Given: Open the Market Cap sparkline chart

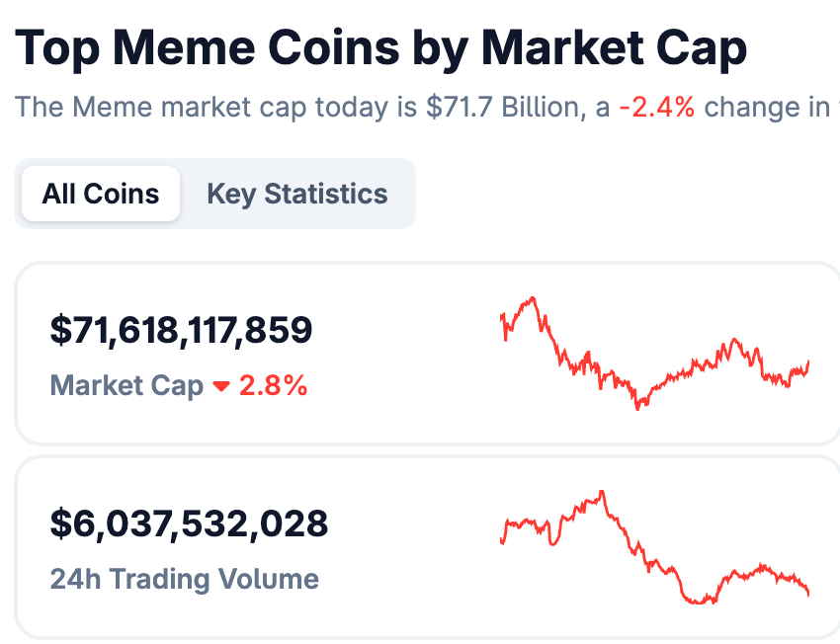Looking at the screenshot, I should click(654, 354).
